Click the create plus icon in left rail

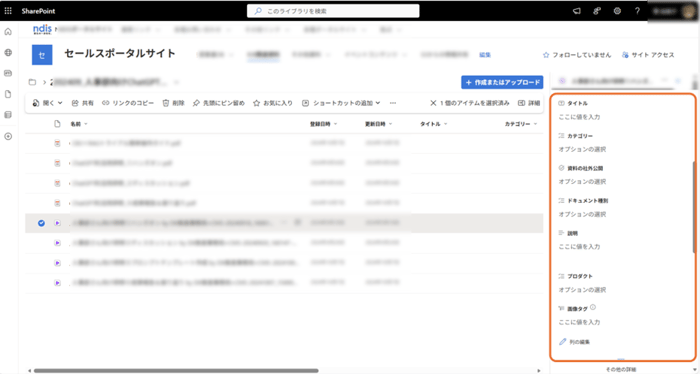click(8, 136)
